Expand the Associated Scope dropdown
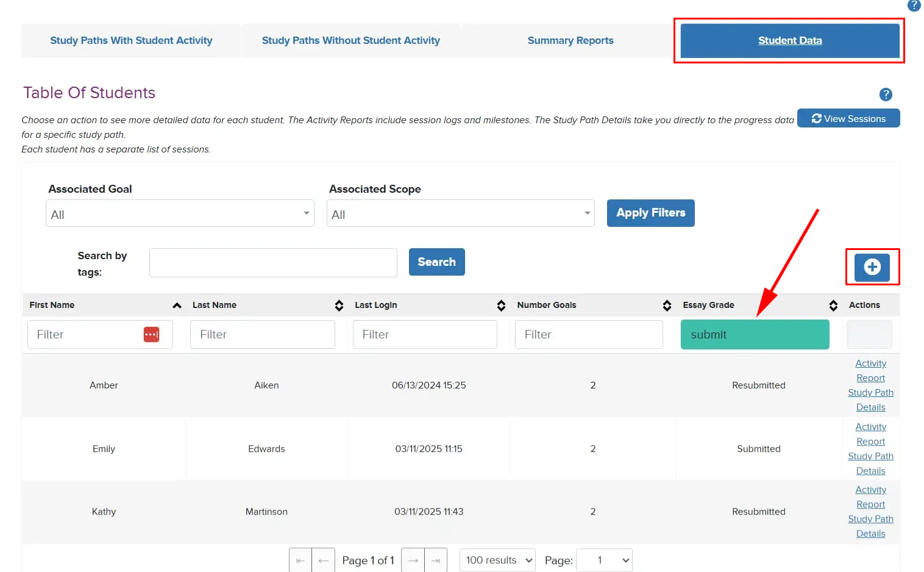The height and width of the screenshot is (572, 924). pos(460,213)
